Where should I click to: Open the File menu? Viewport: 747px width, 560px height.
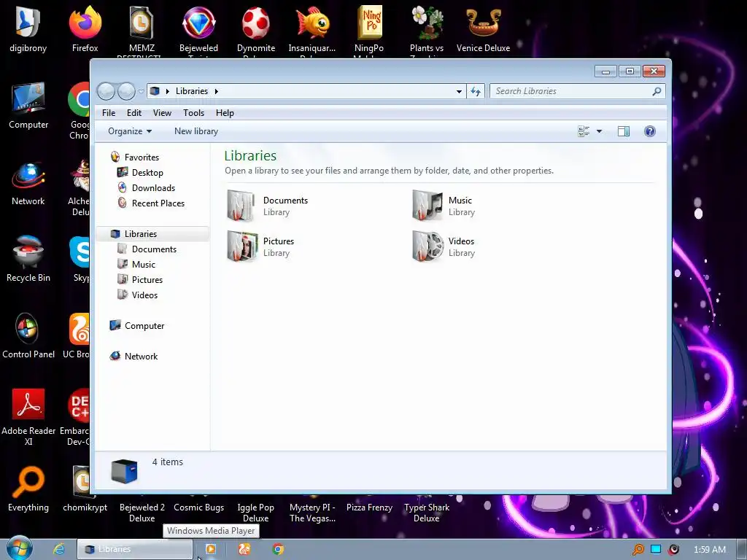(109, 113)
